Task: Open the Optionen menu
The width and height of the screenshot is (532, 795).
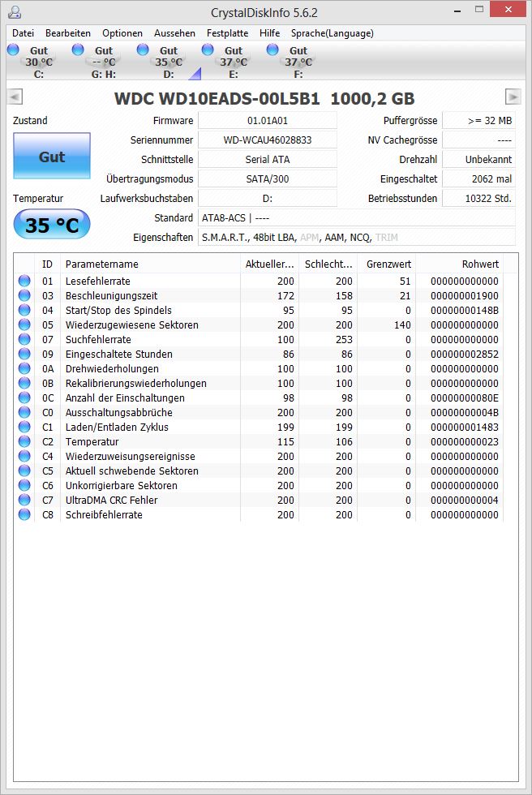Action: [122, 33]
